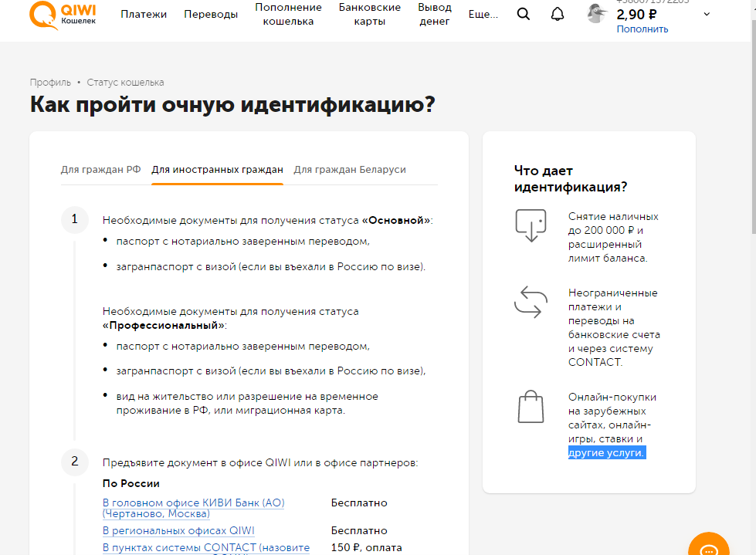
Task: Click Бесплатно next to головном офисе
Action: click(359, 503)
